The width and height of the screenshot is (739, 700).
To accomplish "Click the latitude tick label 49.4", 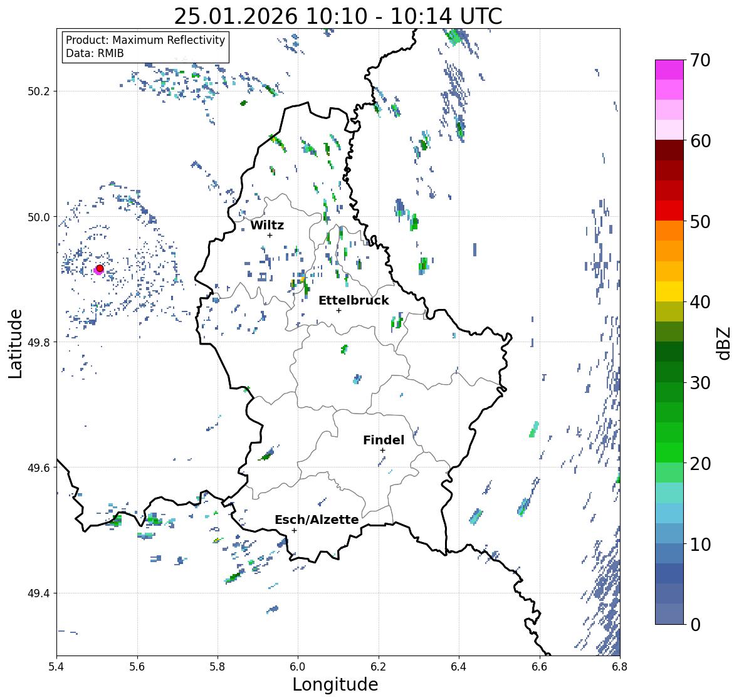I will (39, 593).
